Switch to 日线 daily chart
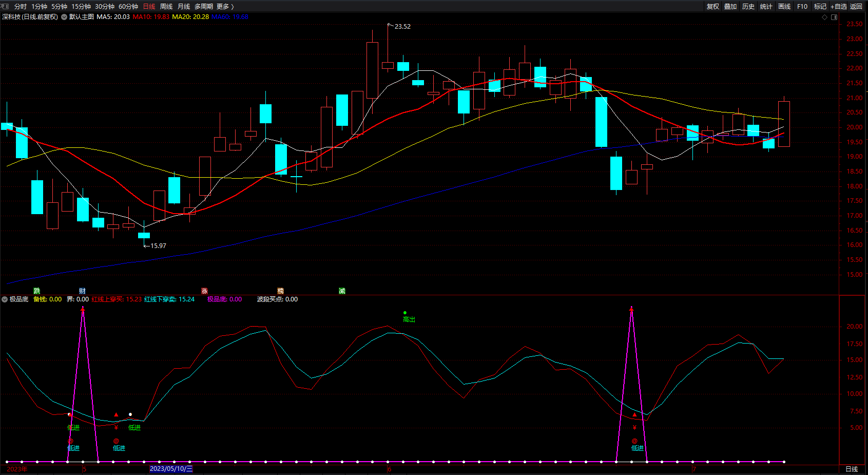Screen dimensions: 868x475 click(149, 7)
